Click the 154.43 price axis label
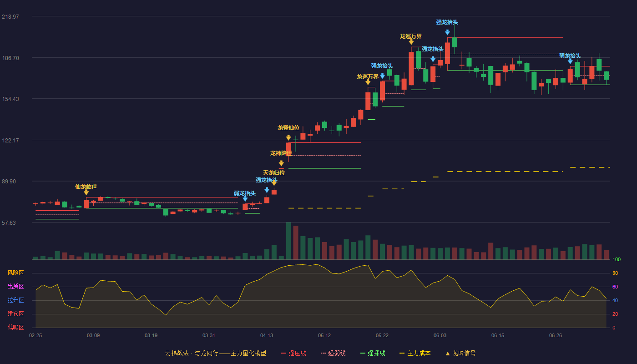The image size is (637, 364). pos(10,99)
